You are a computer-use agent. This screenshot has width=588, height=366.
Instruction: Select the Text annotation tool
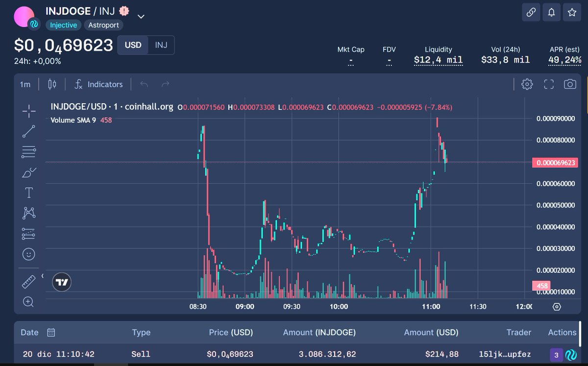[29, 193]
